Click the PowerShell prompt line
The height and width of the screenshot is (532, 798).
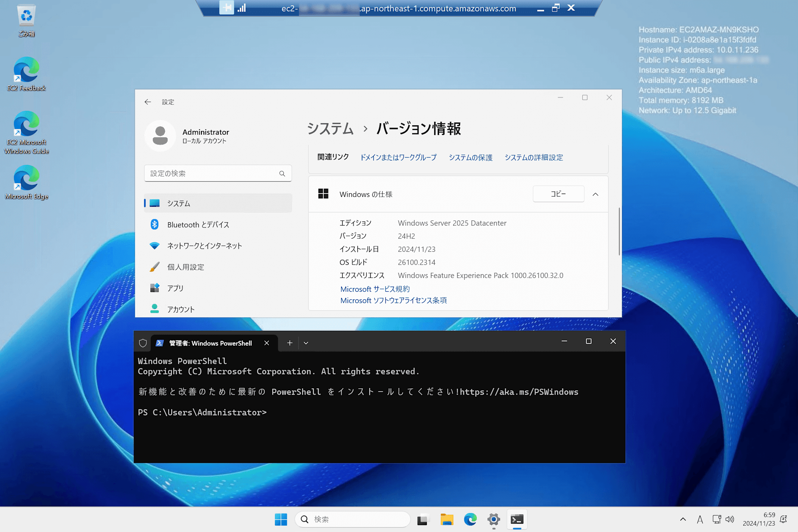point(202,412)
